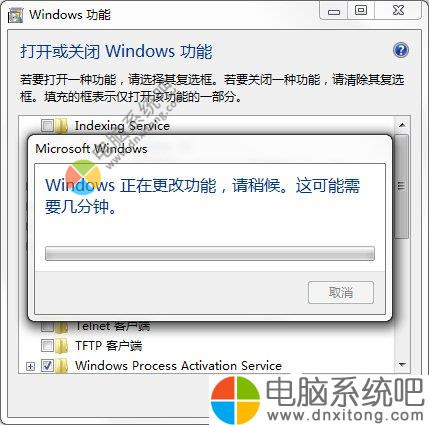
Task: Select the Indexing Service tree item
Action: coord(122,126)
